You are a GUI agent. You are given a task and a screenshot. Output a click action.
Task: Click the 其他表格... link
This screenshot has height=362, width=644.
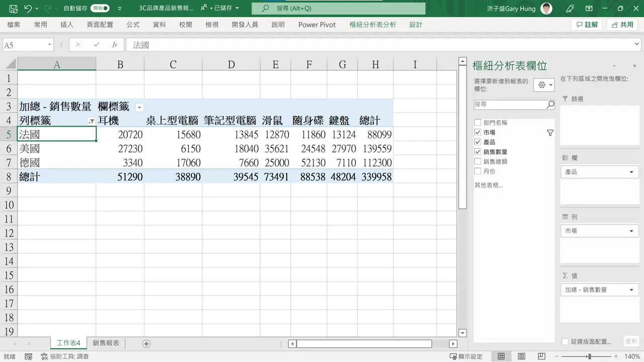click(x=489, y=186)
